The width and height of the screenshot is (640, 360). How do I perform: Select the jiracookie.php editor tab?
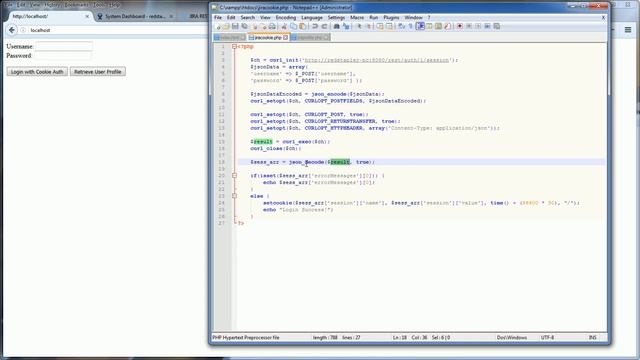pos(267,38)
